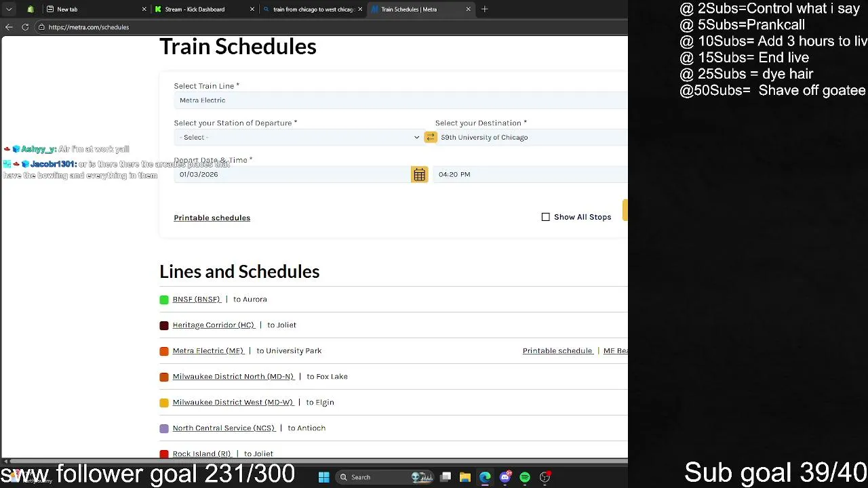
Task: Click the Lines and Schedules heading
Action: 239,272
